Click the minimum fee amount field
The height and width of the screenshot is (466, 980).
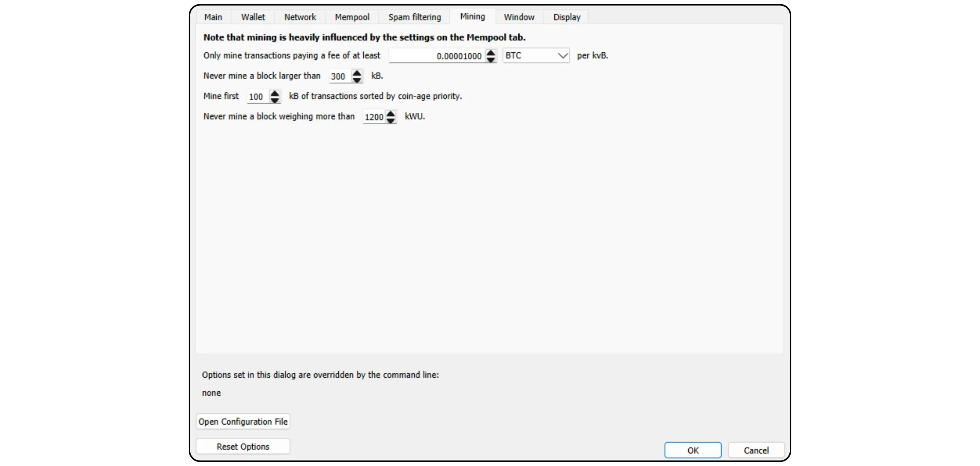436,56
